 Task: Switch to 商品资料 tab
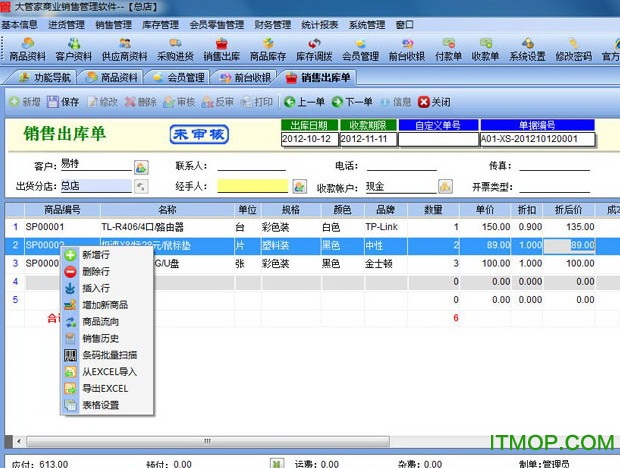112,77
